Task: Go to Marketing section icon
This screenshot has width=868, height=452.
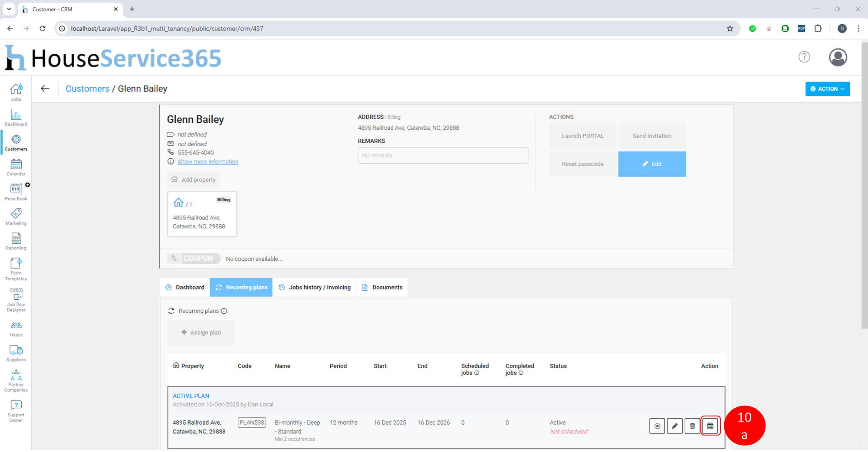Action: pyautogui.click(x=16, y=216)
